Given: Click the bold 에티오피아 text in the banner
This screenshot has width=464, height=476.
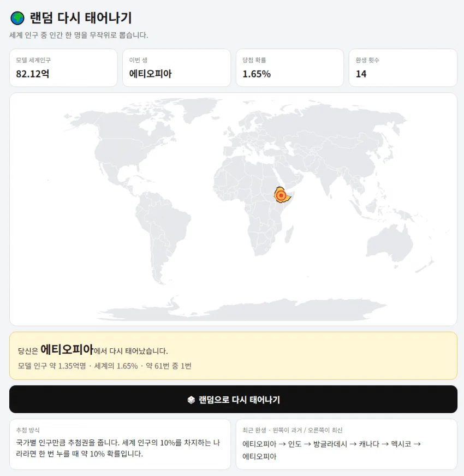Looking at the screenshot, I should 67,349.
